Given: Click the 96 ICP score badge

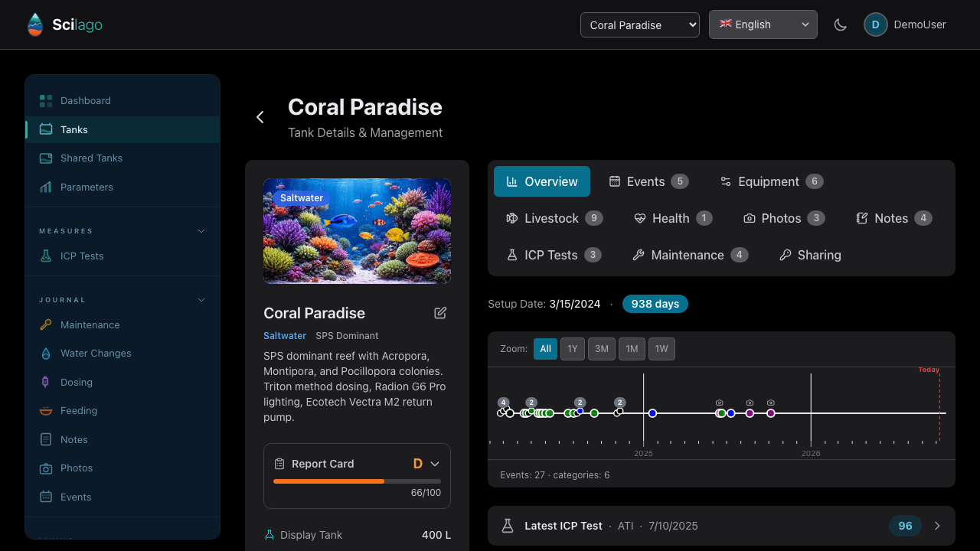Looking at the screenshot, I should pos(905,526).
